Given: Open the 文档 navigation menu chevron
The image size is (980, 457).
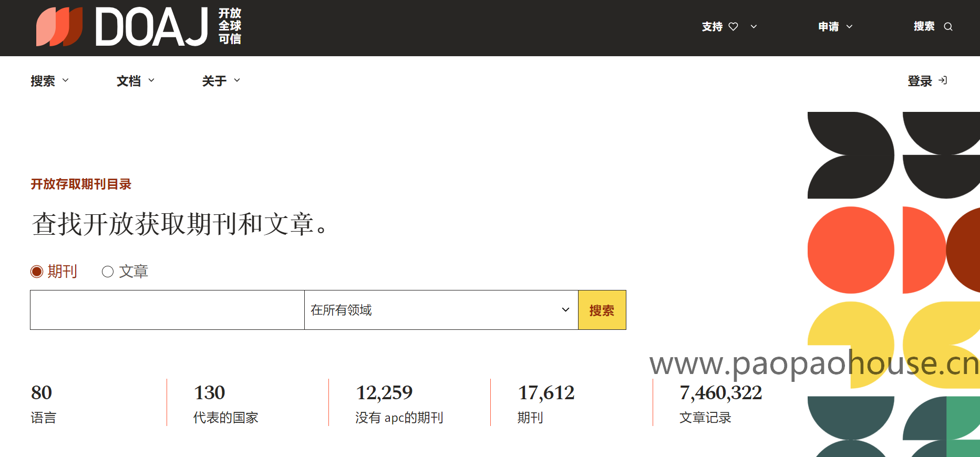Looking at the screenshot, I should point(151,80).
